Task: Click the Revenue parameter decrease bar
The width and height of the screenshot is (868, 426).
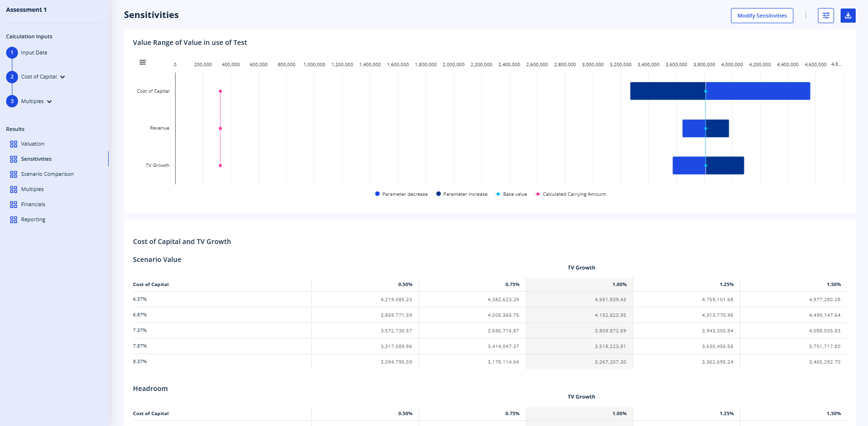Action: point(694,128)
